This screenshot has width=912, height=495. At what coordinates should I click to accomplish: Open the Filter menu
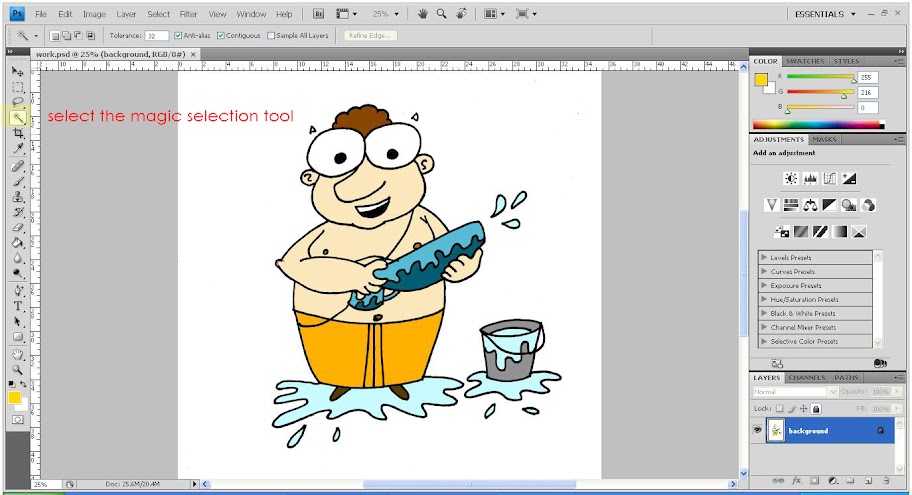(188, 14)
